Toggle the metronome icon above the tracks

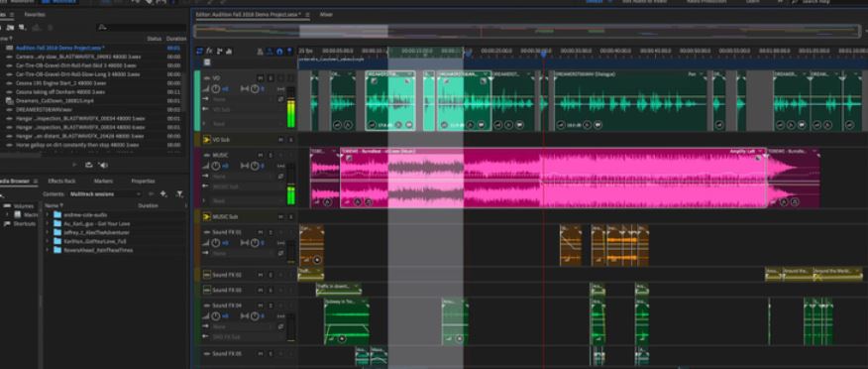(x=261, y=52)
